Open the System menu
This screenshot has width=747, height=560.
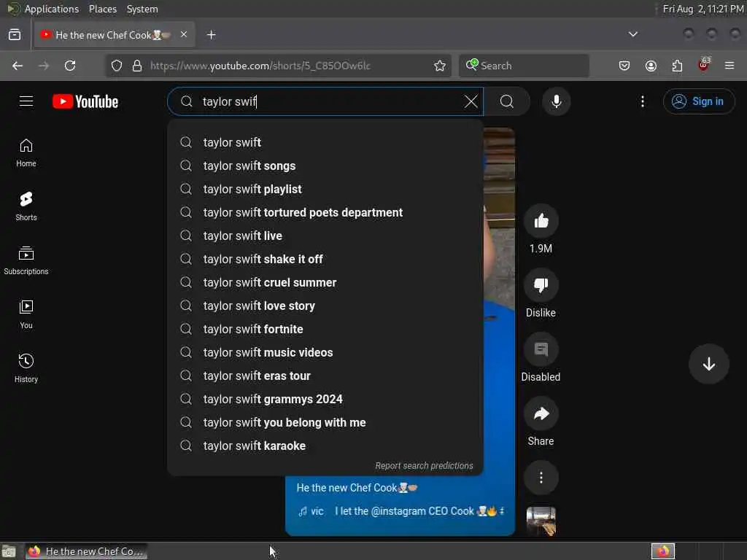(x=142, y=9)
